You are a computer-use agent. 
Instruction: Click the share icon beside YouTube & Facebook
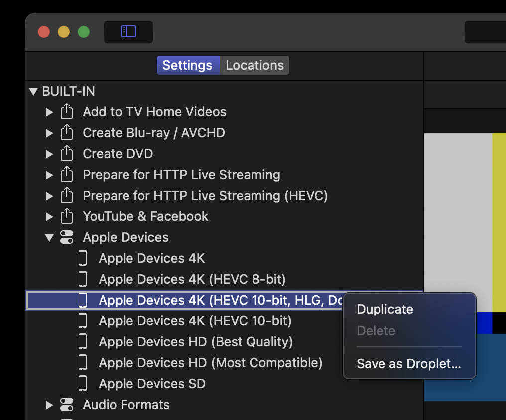[67, 216]
